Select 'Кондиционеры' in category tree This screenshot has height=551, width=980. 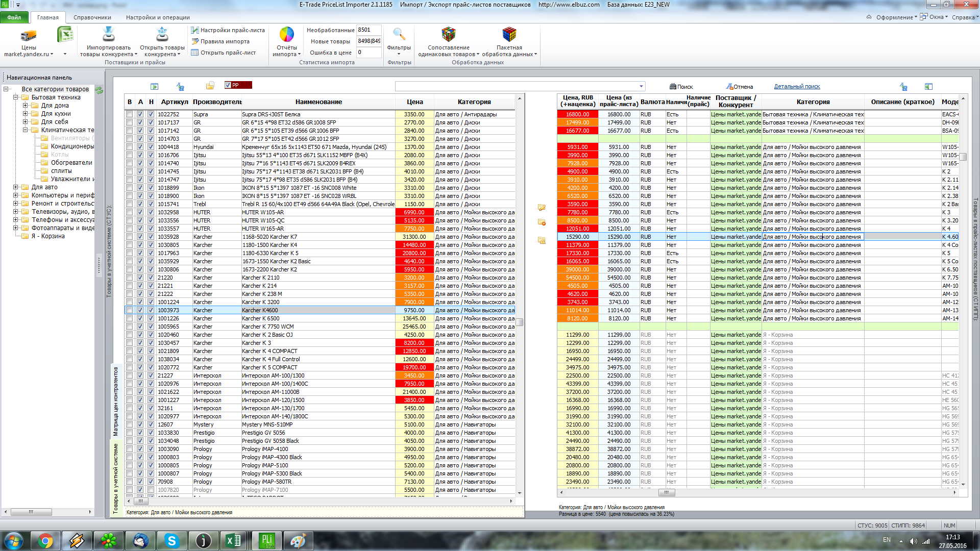(x=72, y=146)
